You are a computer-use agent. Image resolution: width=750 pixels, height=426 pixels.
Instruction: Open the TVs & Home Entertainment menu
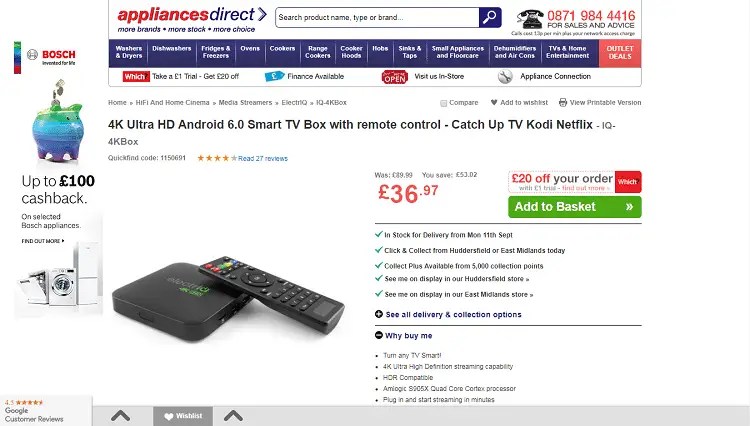pos(567,52)
